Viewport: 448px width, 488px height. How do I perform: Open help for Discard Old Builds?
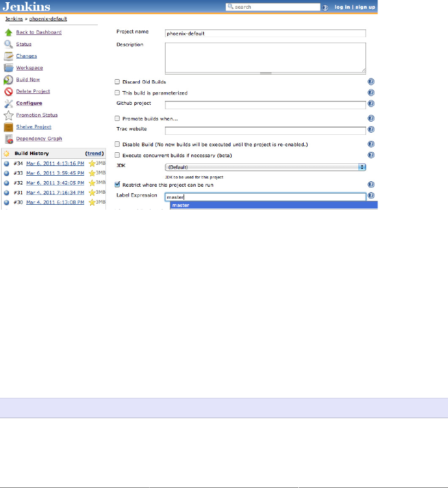[371, 81]
